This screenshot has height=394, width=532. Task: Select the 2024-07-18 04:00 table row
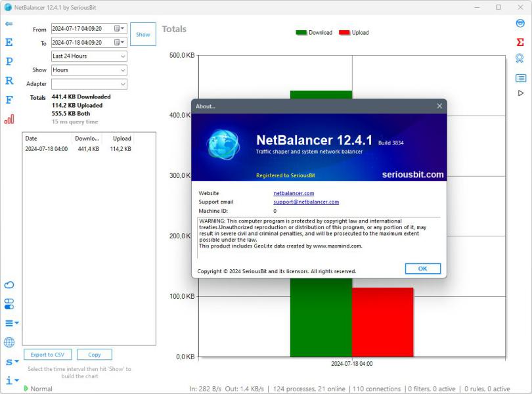[x=79, y=149]
